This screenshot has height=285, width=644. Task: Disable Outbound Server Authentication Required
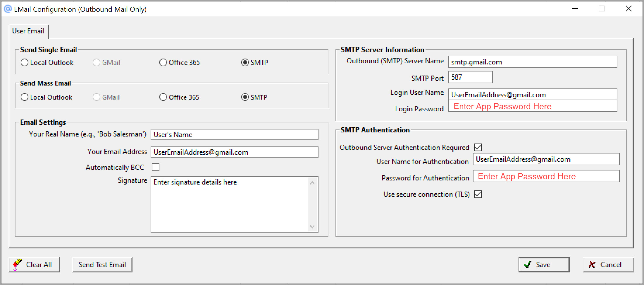pyautogui.click(x=478, y=147)
